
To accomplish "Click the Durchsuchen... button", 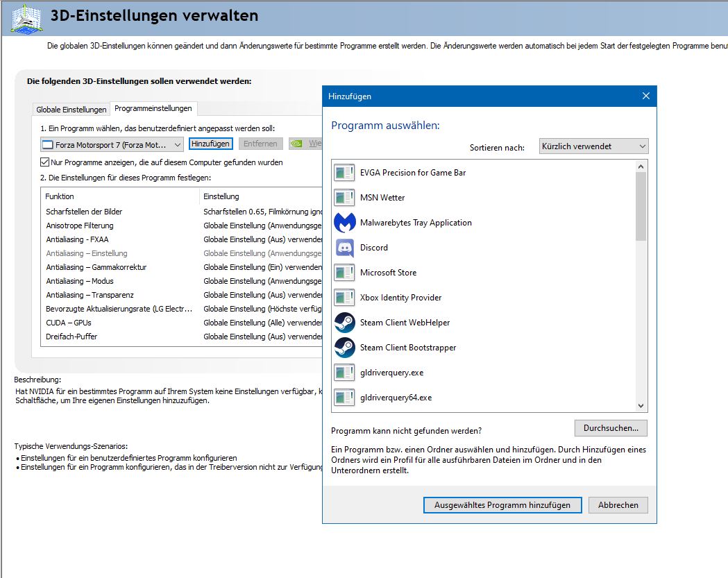I will click(x=611, y=428).
